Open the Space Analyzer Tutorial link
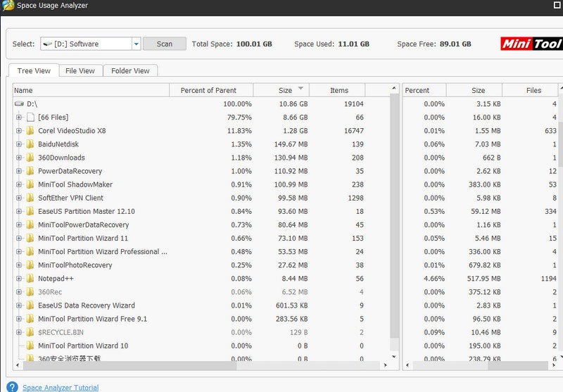The height and width of the screenshot is (392, 563). pyautogui.click(x=61, y=388)
